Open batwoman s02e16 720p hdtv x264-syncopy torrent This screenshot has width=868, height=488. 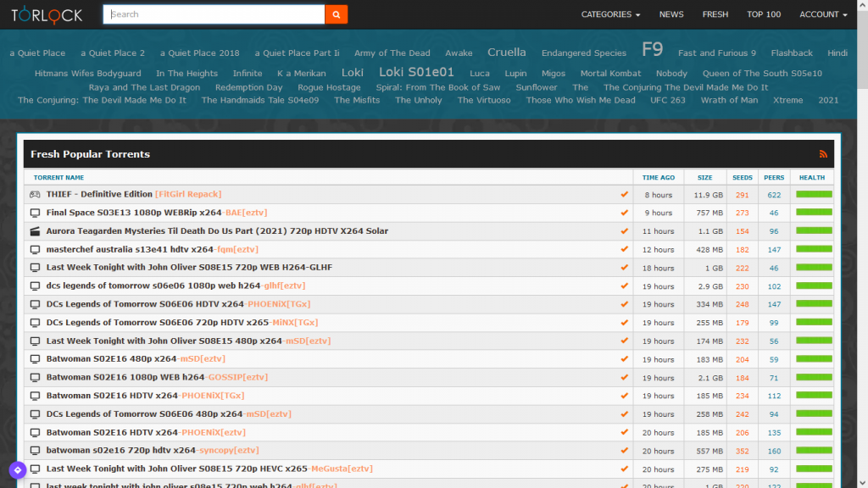click(x=153, y=451)
